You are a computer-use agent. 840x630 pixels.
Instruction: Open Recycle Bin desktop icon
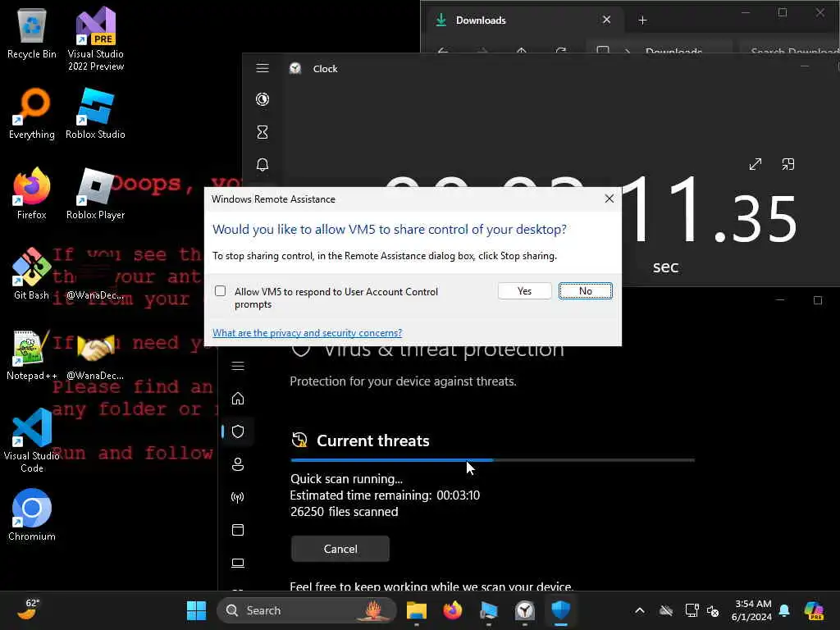click(32, 33)
